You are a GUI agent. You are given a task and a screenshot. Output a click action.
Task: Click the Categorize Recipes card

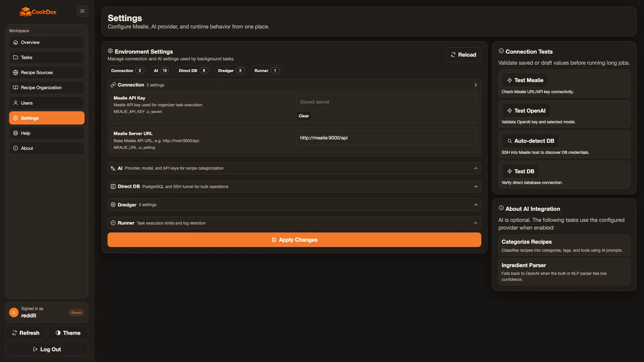click(x=564, y=245)
